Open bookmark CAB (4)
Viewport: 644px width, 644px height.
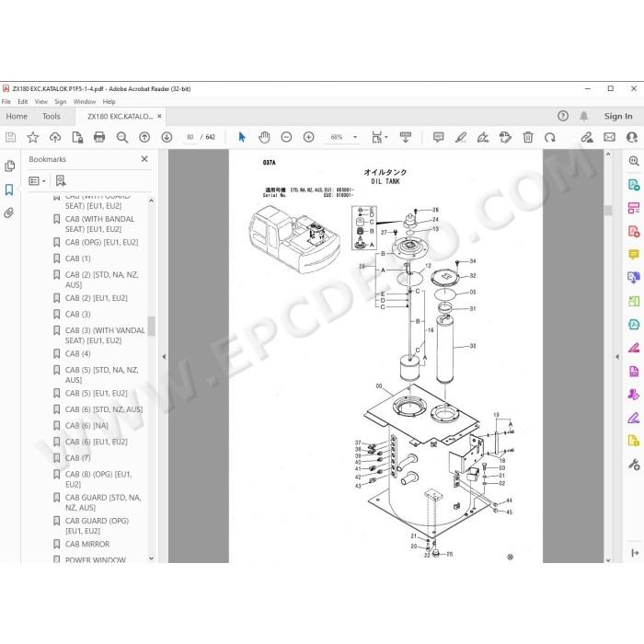click(77, 353)
